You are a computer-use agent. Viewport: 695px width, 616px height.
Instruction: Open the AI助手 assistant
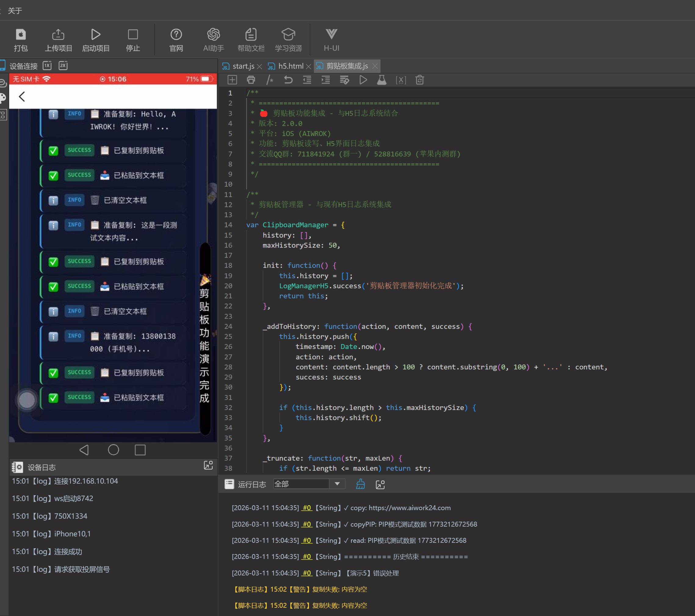point(214,34)
